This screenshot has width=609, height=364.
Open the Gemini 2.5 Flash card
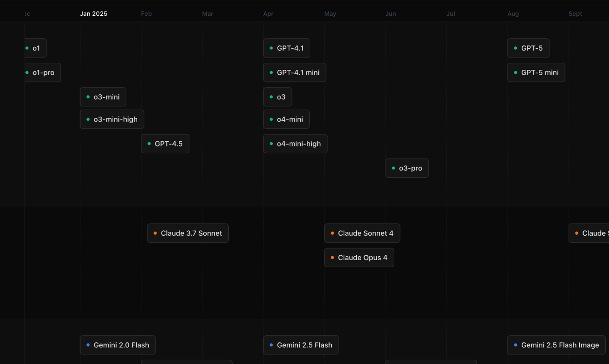301,345
